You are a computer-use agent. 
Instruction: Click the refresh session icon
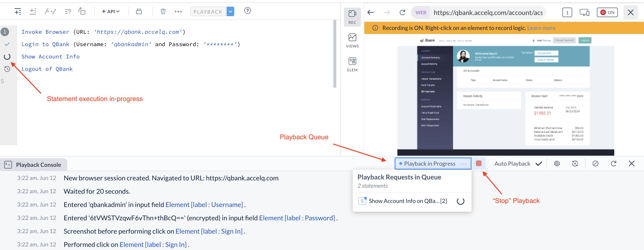pos(575,163)
